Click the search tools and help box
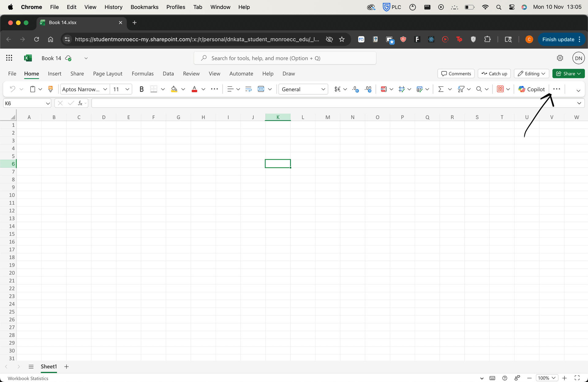This screenshot has width=588, height=382. pos(285,58)
